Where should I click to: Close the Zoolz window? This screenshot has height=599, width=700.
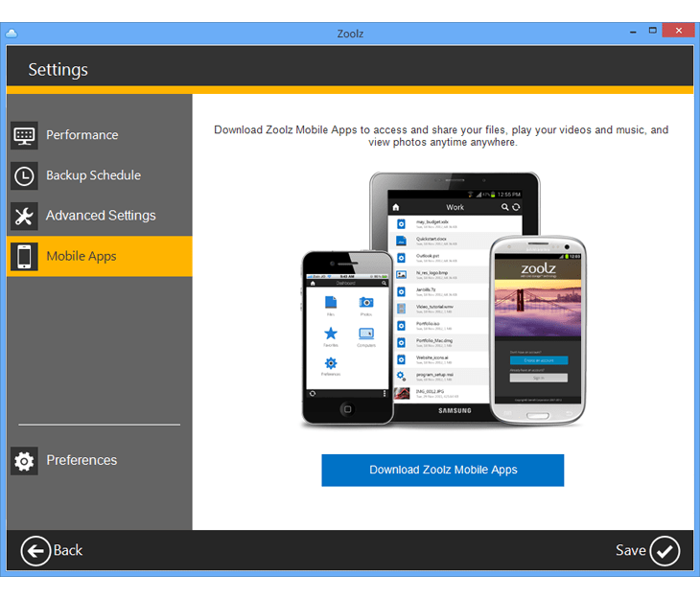point(678,31)
